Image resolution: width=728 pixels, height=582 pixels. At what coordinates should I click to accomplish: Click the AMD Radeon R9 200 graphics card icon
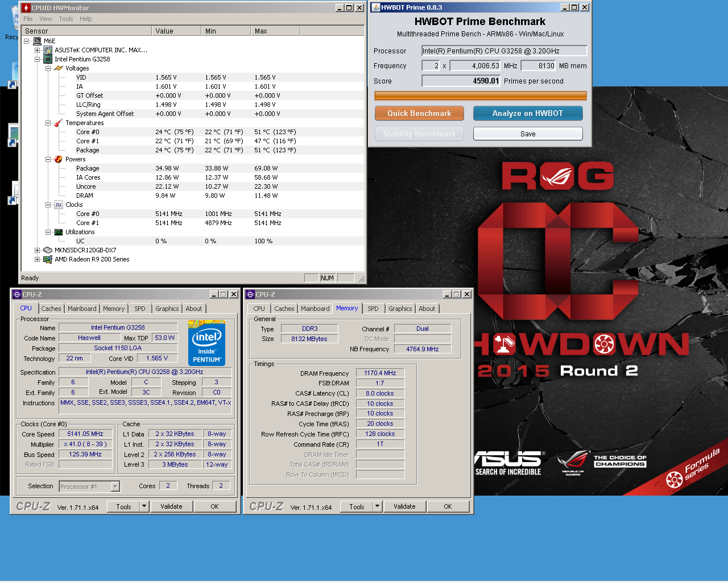coord(48,259)
